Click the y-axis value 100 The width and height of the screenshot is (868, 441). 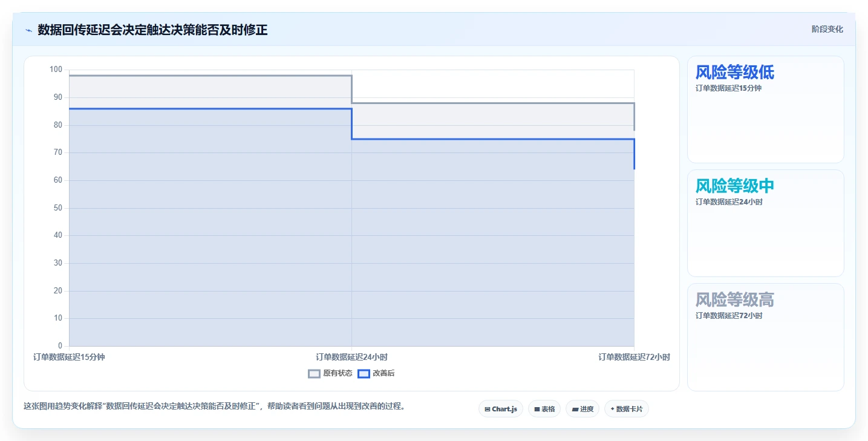click(56, 70)
